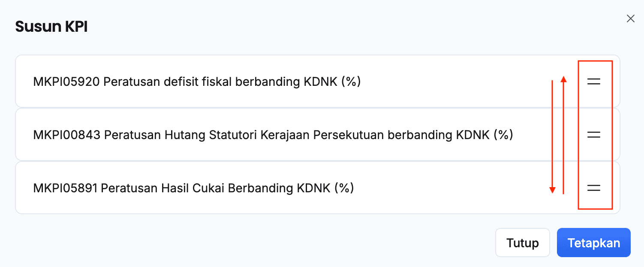
Task: Click the reorder handle for MKPI05920
Action: point(593,82)
